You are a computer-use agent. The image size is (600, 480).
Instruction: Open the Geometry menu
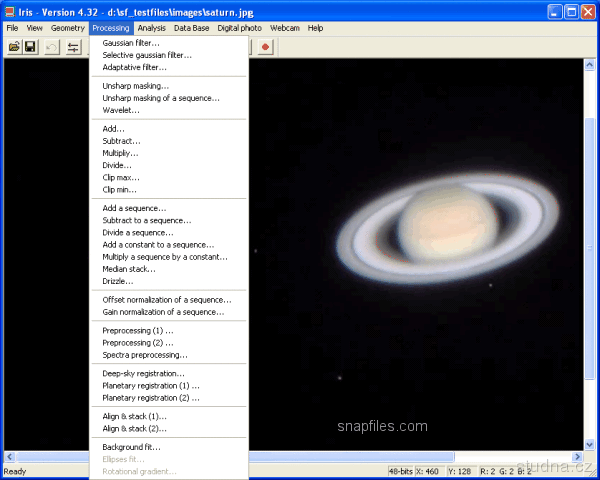coord(68,28)
